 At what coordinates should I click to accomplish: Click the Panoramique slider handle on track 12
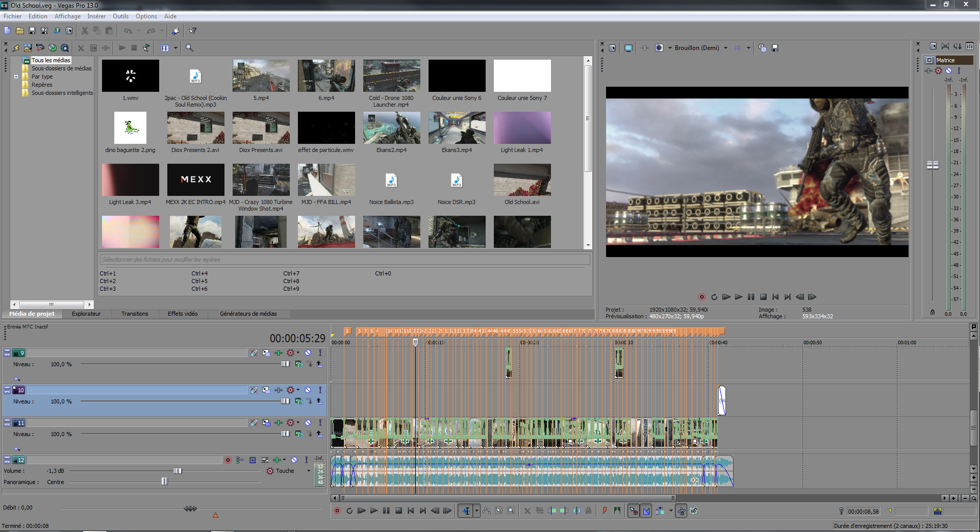tap(164, 482)
